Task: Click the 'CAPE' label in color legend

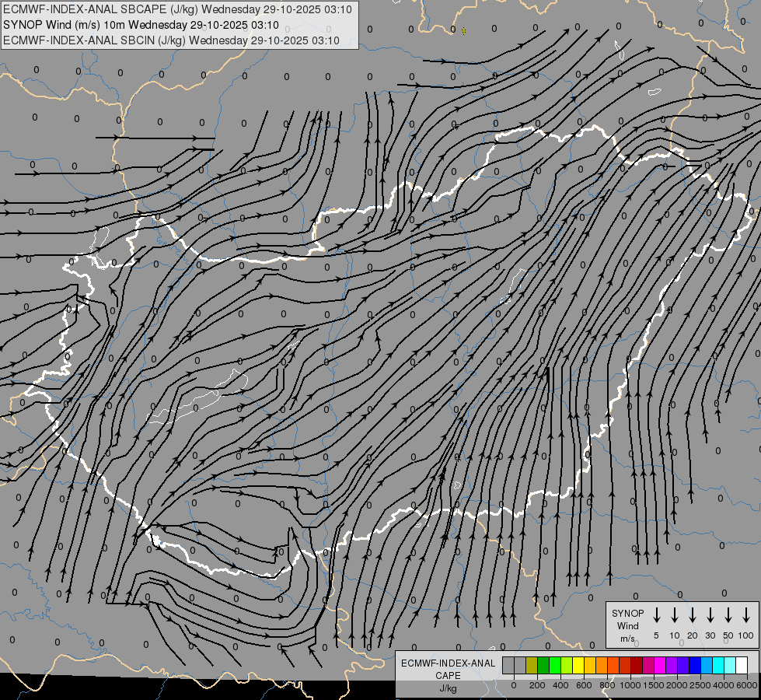Action: tap(448, 676)
